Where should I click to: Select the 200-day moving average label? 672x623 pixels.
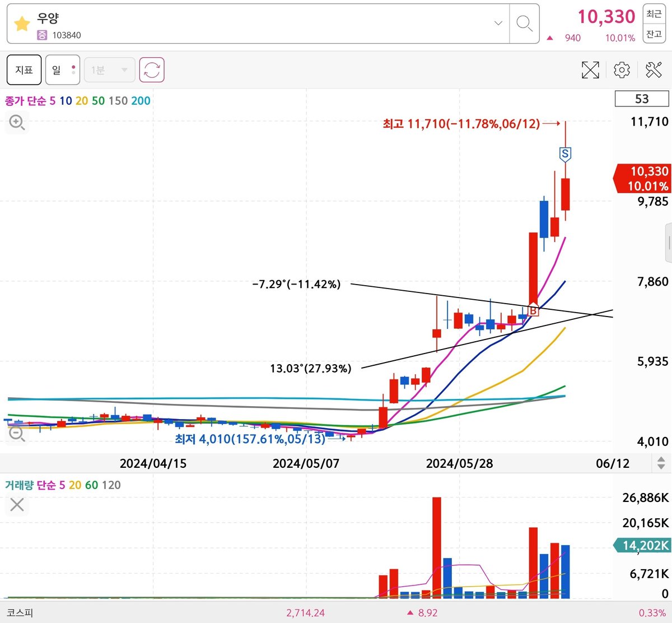[x=141, y=101]
